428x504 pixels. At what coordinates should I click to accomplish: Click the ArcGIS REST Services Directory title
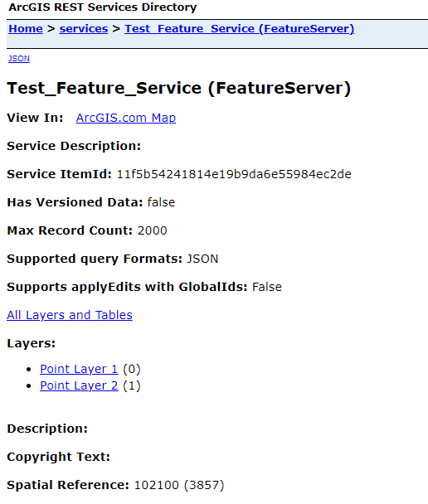coord(103,7)
